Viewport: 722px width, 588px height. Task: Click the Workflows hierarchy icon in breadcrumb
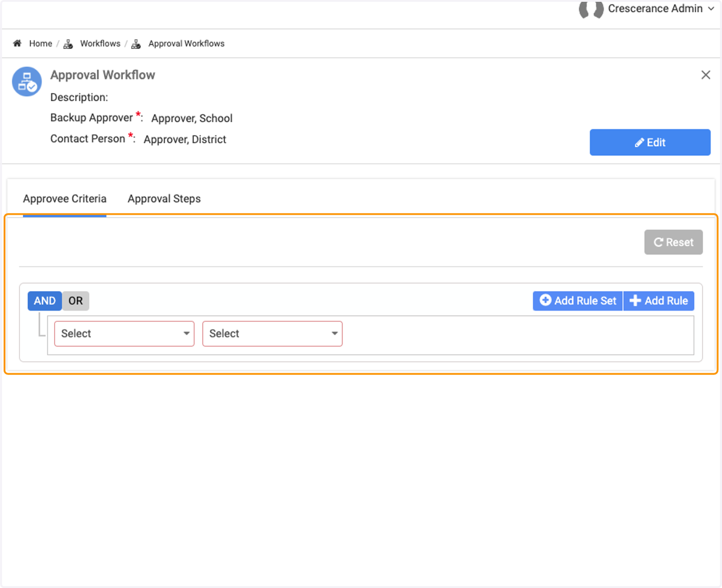68,43
